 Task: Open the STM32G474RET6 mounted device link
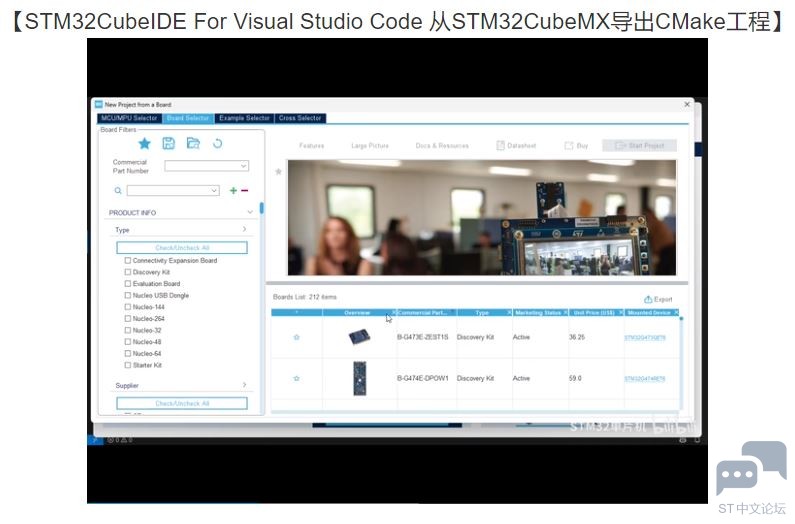coord(645,379)
